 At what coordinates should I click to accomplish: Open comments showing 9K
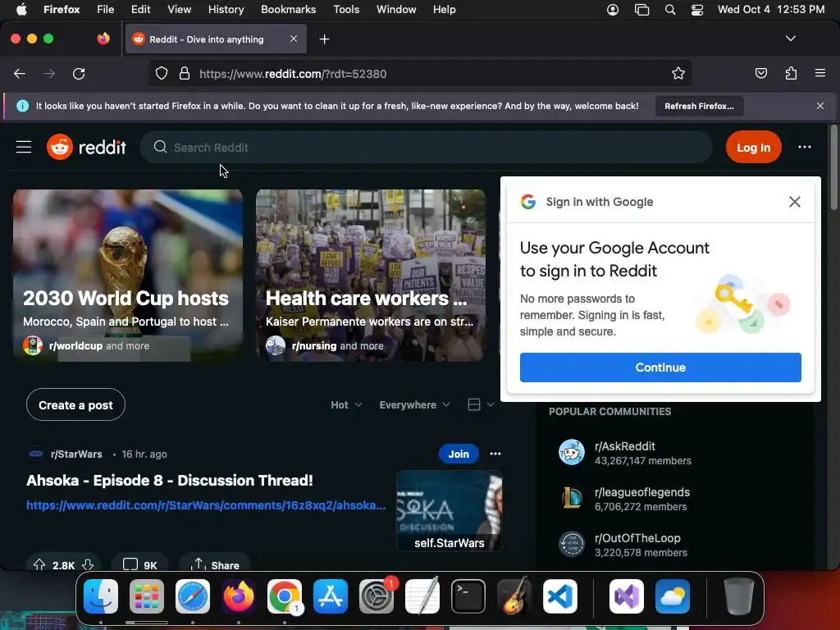click(x=139, y=564)
